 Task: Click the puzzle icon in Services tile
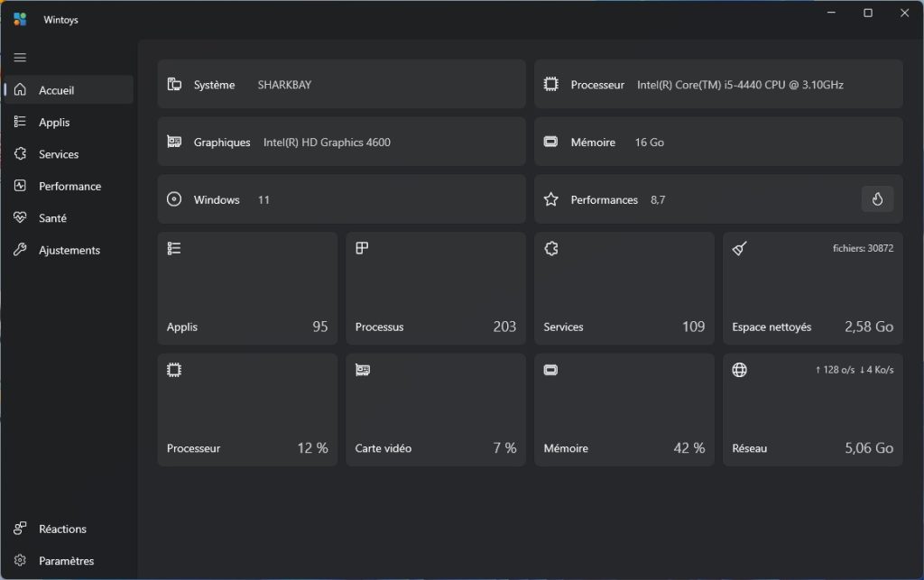pos(550,248)
